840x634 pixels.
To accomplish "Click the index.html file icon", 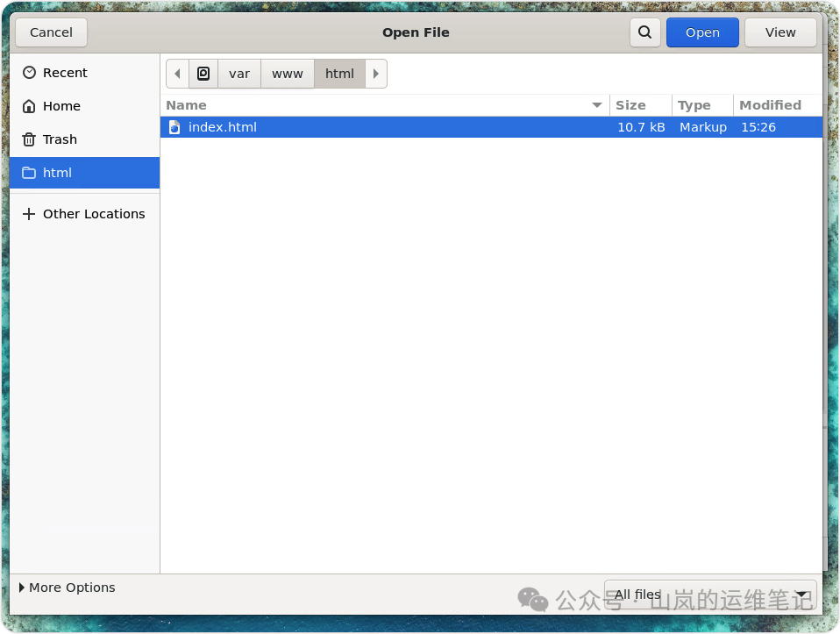I will (x=174, y=127).
